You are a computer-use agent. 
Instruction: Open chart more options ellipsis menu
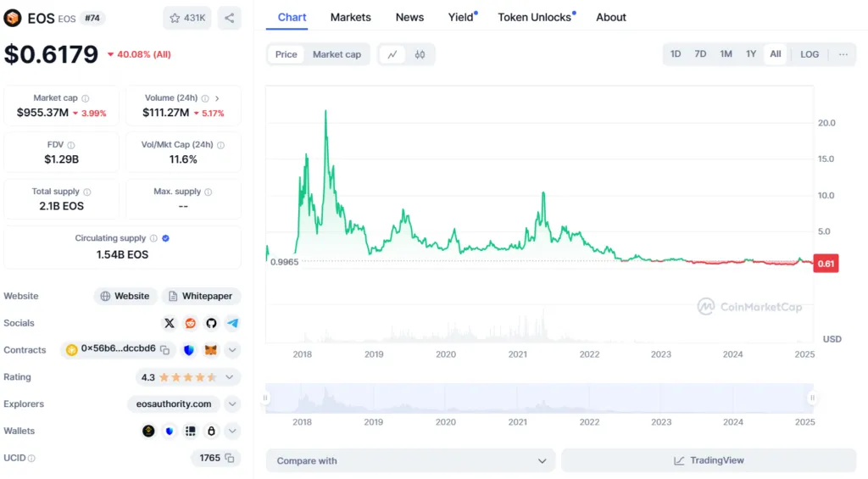(843, 54)
